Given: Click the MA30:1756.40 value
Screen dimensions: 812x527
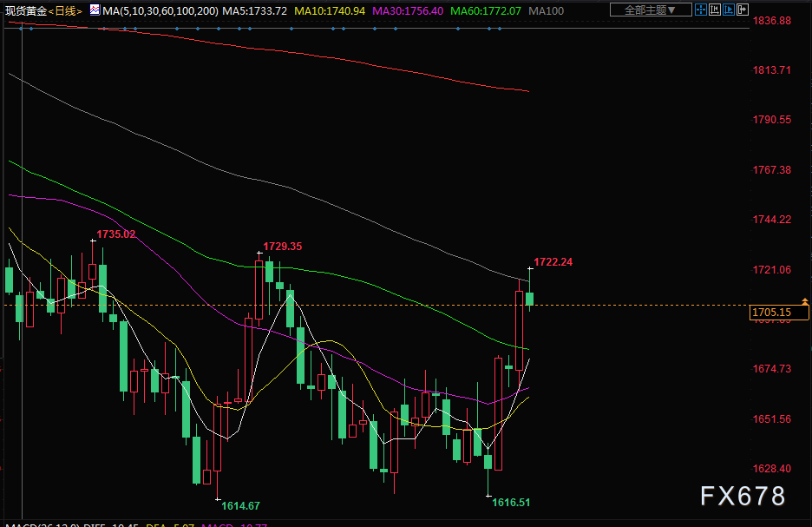Looking at the screenshot, I should click(x=408, y=11).
